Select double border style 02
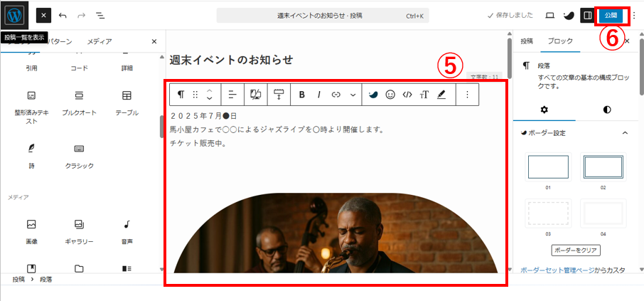Viewport: 644px width, 301px height. click(603, 167)
